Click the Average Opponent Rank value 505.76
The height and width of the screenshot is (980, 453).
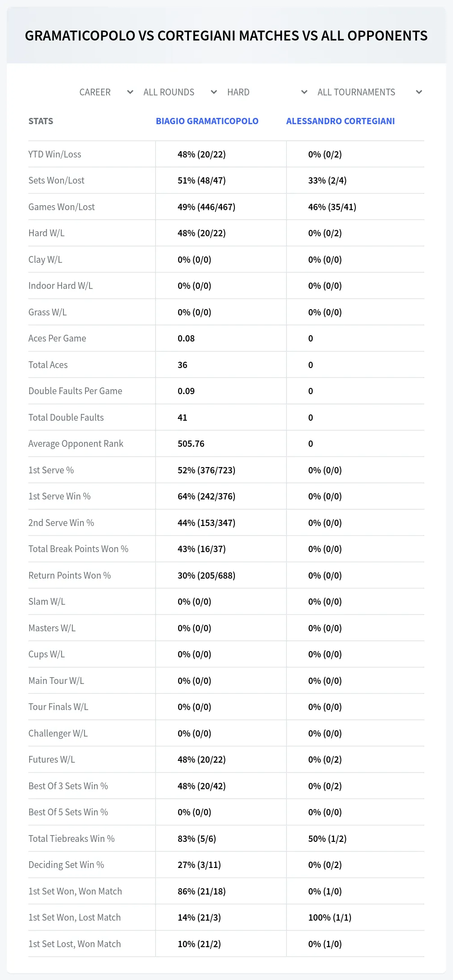191,444
